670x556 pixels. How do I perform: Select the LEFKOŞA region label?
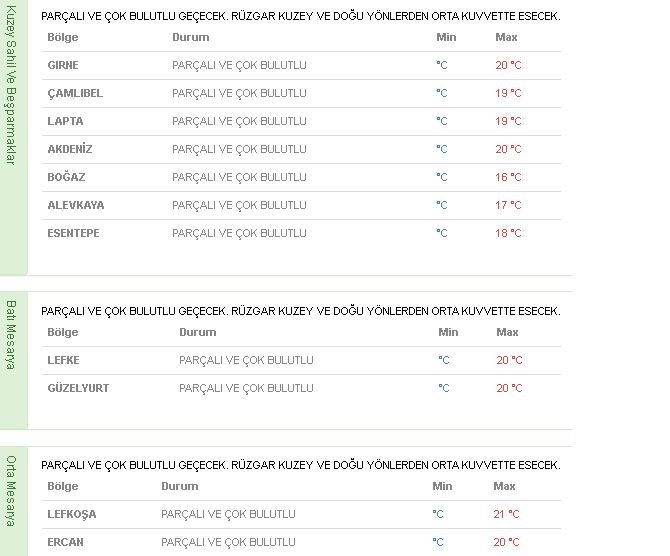[x=72, y=514]
